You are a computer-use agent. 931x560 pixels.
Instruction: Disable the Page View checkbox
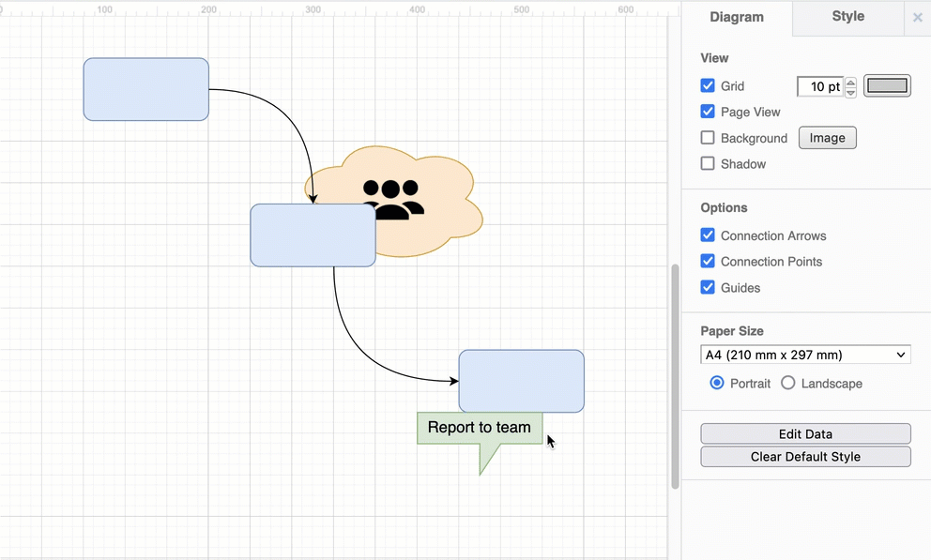pos(708,112)
